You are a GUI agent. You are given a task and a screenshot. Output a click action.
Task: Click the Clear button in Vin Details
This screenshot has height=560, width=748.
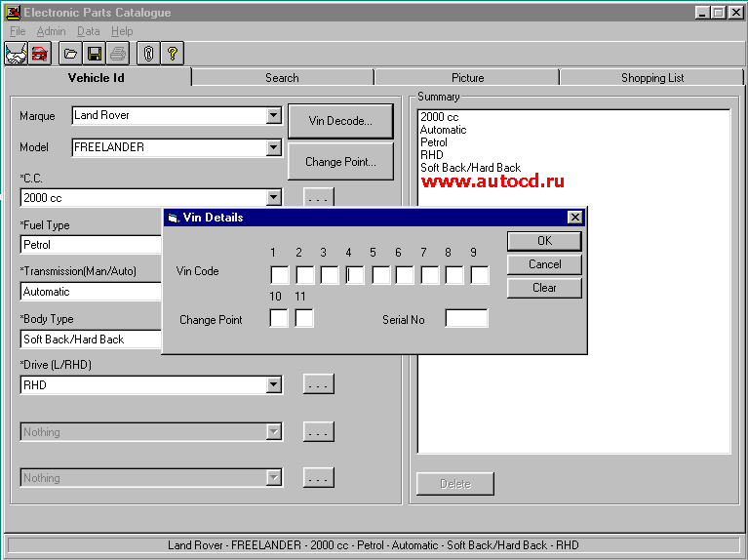coord(544,288)
